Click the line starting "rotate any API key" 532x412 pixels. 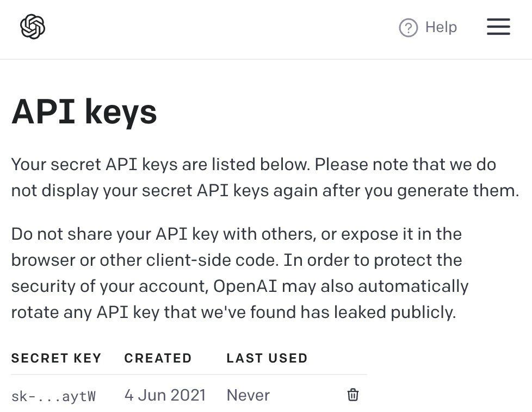233,312
